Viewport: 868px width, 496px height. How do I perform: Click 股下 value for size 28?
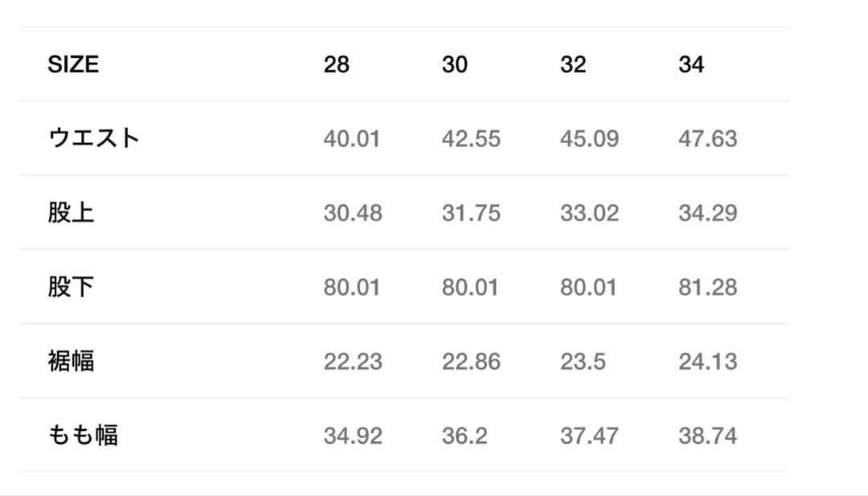point(351,287)
